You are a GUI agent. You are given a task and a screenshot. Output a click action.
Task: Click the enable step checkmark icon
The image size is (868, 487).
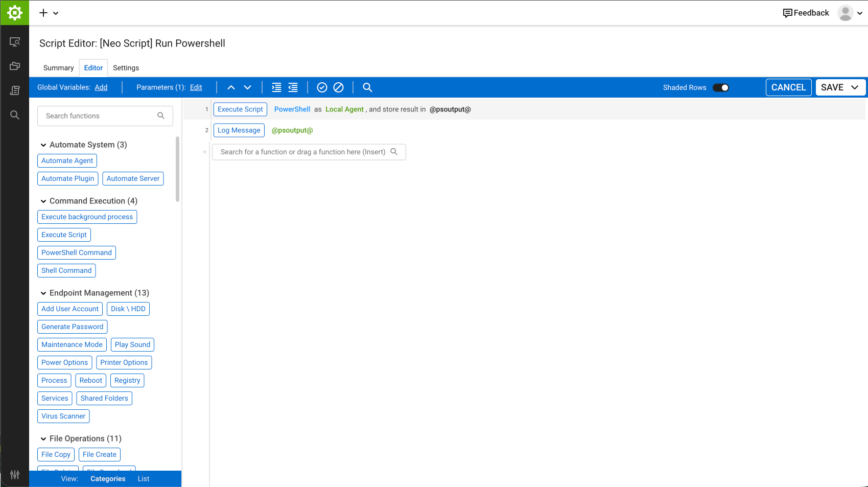322,87
